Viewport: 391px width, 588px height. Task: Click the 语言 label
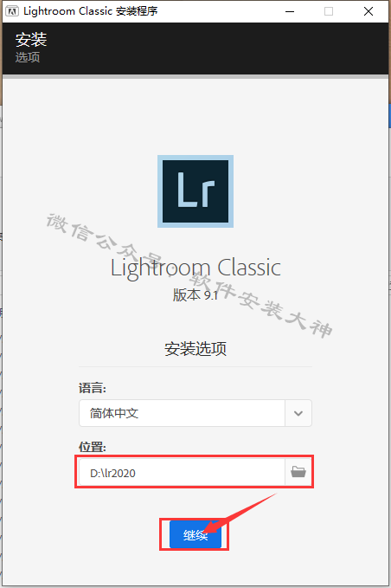pos(93,388)
